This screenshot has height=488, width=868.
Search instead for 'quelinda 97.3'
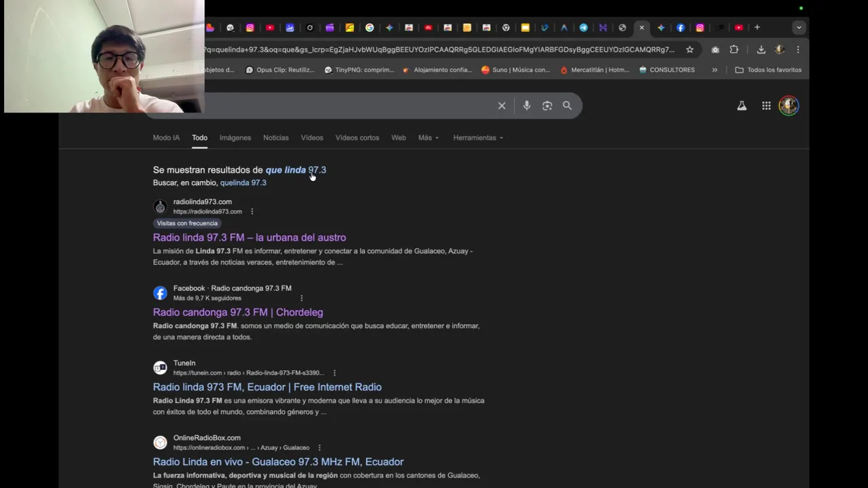tap(243, 183)
